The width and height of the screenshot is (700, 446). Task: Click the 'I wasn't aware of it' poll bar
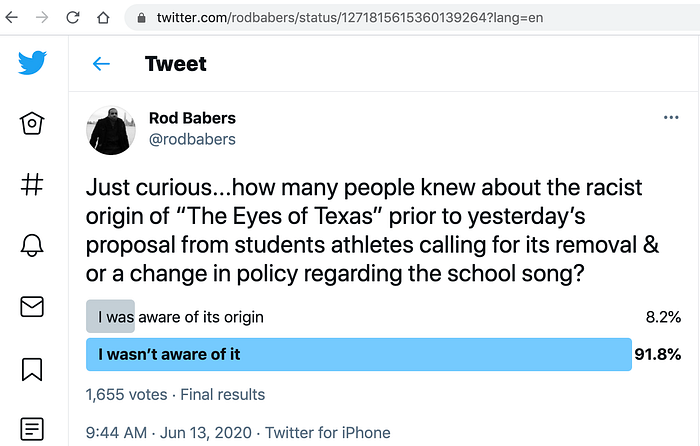tap(358, 354)
